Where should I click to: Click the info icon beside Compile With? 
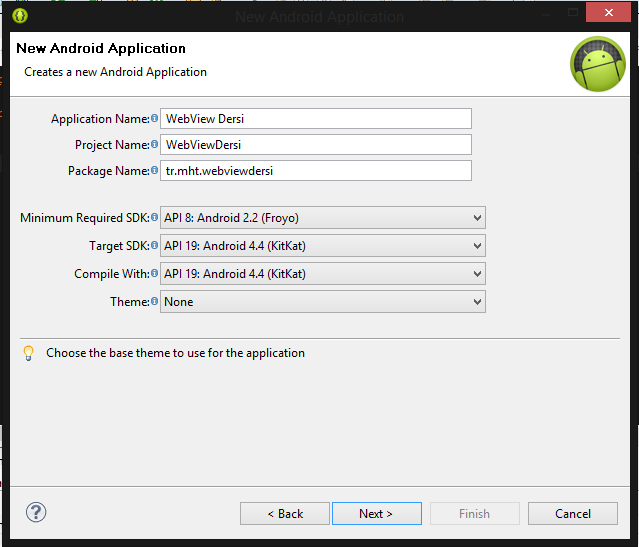click(154, 273)
